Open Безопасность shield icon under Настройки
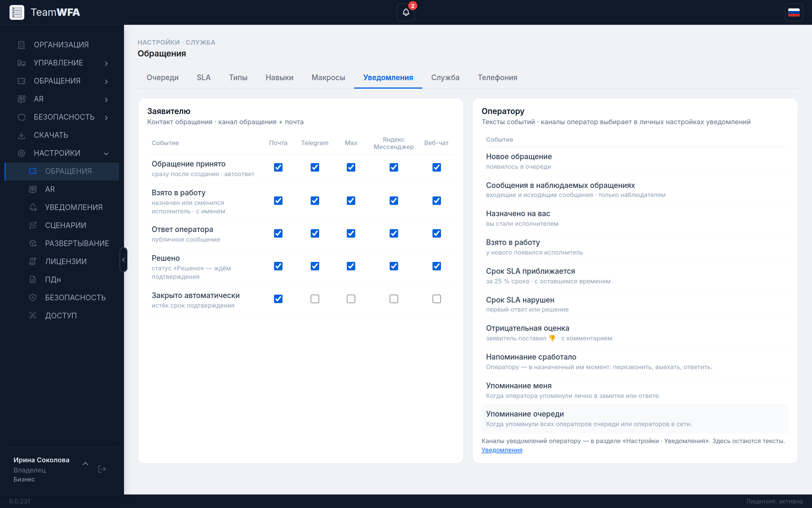The image size is (812, 508). pos(33,297)
